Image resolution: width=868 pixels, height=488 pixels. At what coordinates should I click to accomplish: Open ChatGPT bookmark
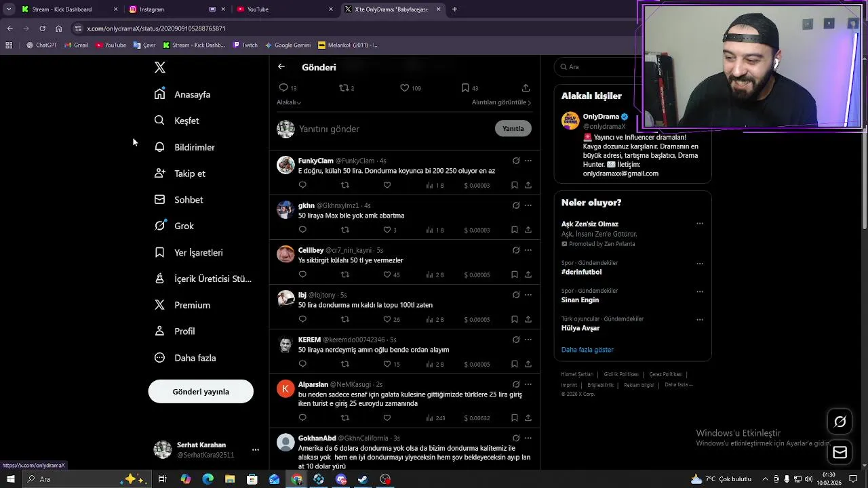(41, 45)
